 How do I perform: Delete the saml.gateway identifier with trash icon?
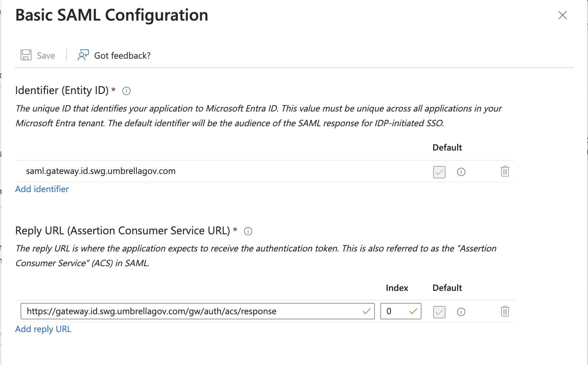point(505,171)
